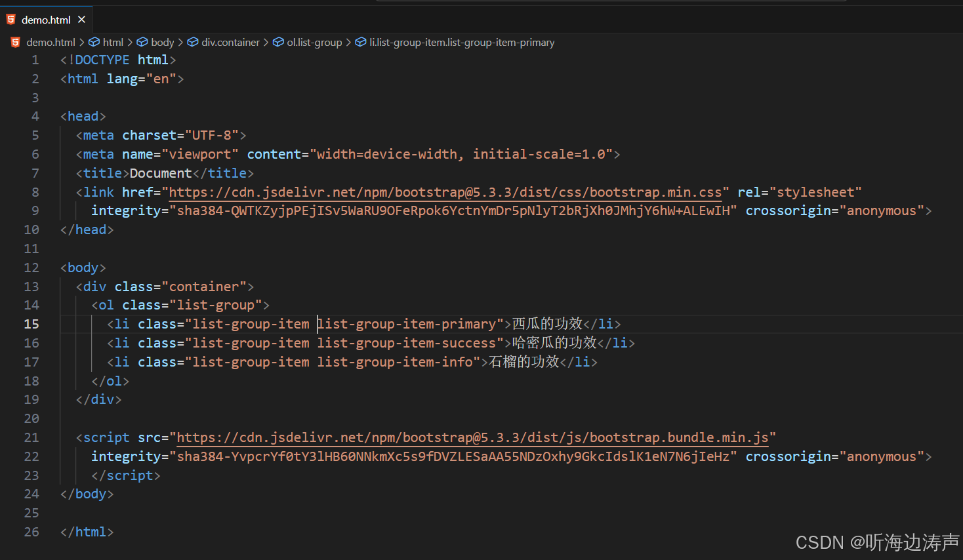
Task: Click the lang="en" attribute
Action: (141, 79)
